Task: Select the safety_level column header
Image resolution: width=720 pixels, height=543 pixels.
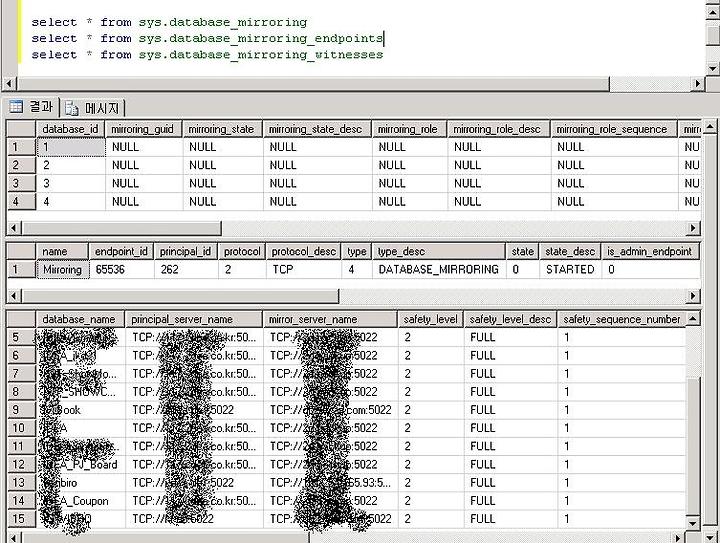Action: point(431,319)
